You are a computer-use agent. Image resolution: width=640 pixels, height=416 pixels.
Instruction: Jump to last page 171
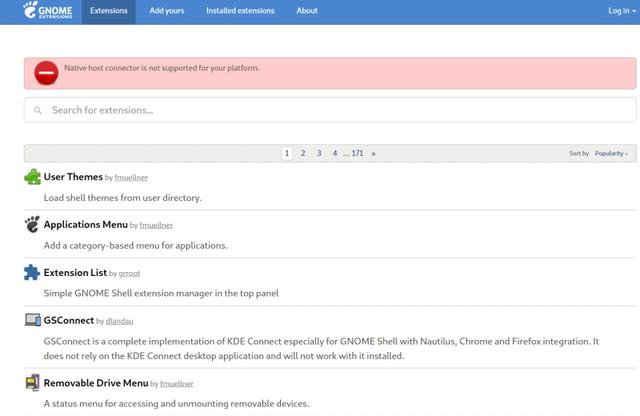[357, 153]
